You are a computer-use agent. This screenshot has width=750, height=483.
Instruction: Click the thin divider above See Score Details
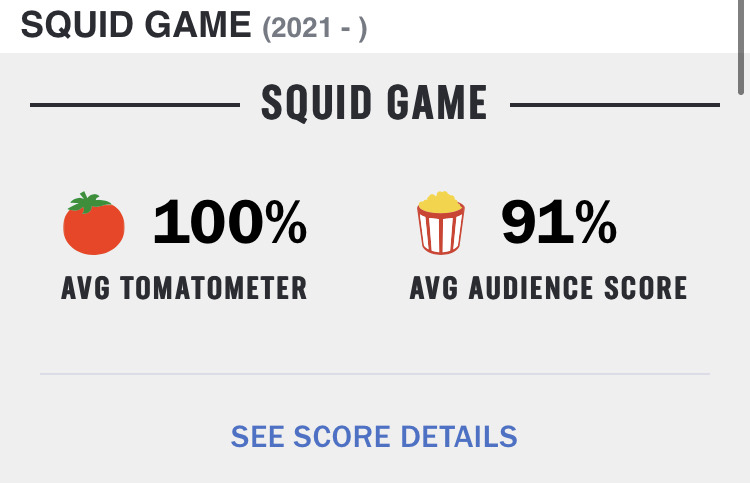(374, 374)
